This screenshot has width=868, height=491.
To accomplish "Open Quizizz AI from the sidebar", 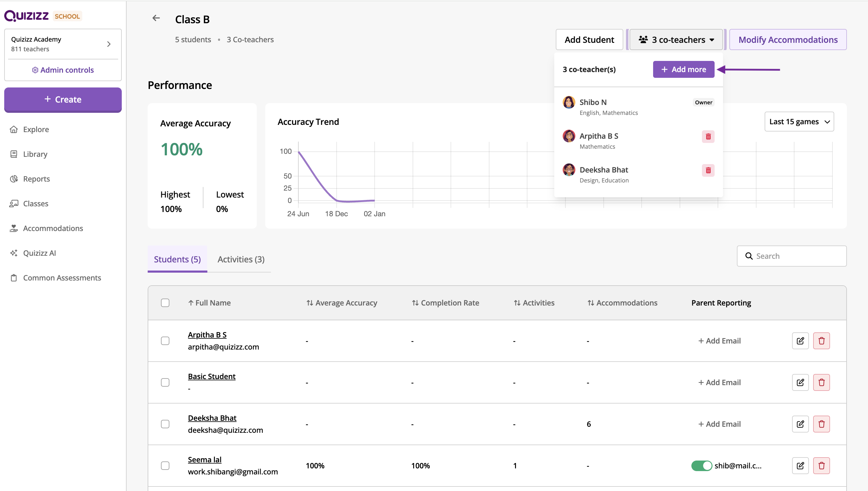I will (39, 253).
